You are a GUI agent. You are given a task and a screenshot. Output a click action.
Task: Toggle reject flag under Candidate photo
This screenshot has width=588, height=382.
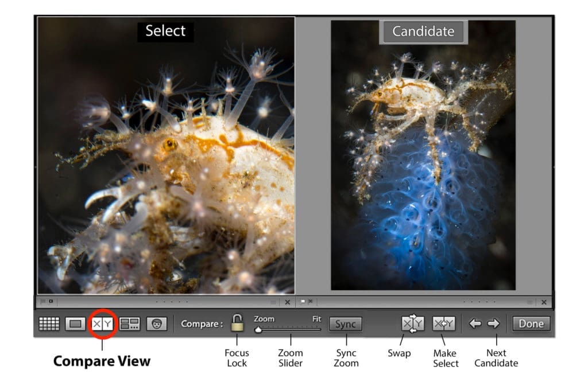coord(311,301)
